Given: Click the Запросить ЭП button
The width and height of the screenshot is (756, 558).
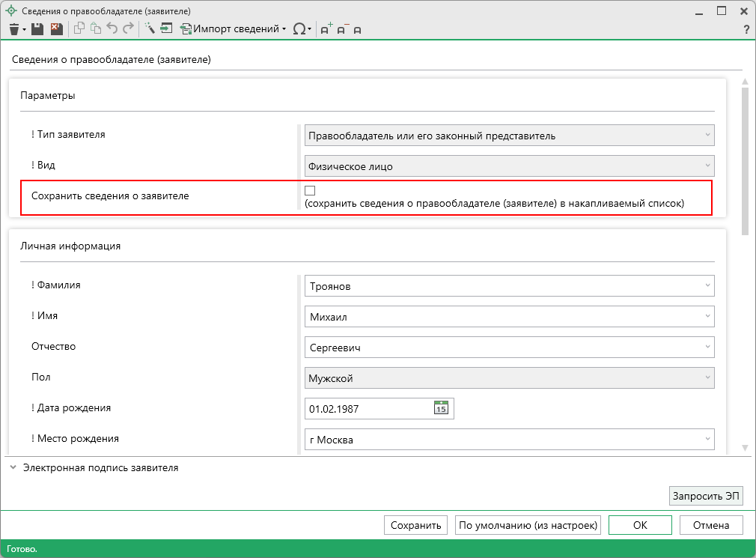Looking at the screenshot, I should [706, 496].
